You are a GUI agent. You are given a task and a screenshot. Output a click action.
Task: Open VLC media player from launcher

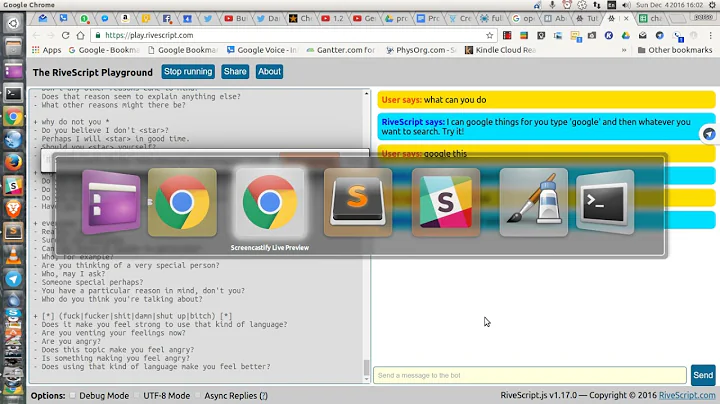click(13, 255)
